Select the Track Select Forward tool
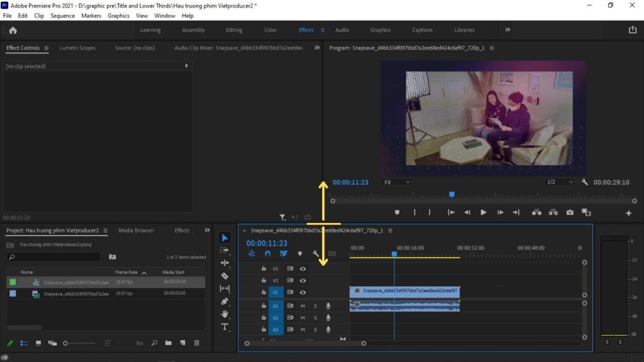The height and width of the screenshot is (362, 644). click(x=225, y=250)
